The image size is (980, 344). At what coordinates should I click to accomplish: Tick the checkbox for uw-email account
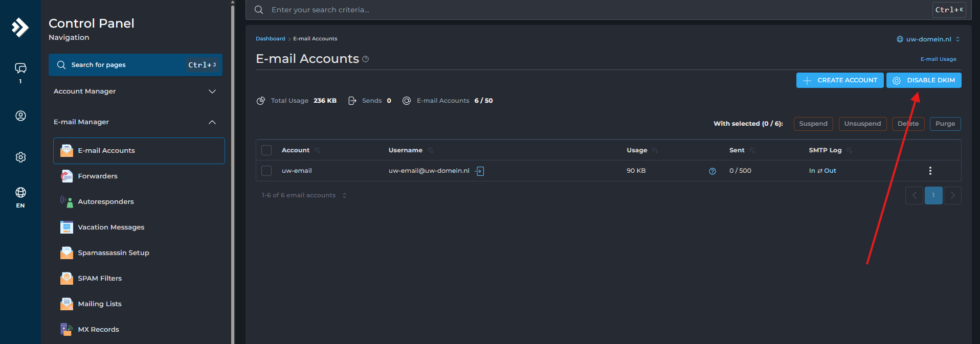pos(266,171)
